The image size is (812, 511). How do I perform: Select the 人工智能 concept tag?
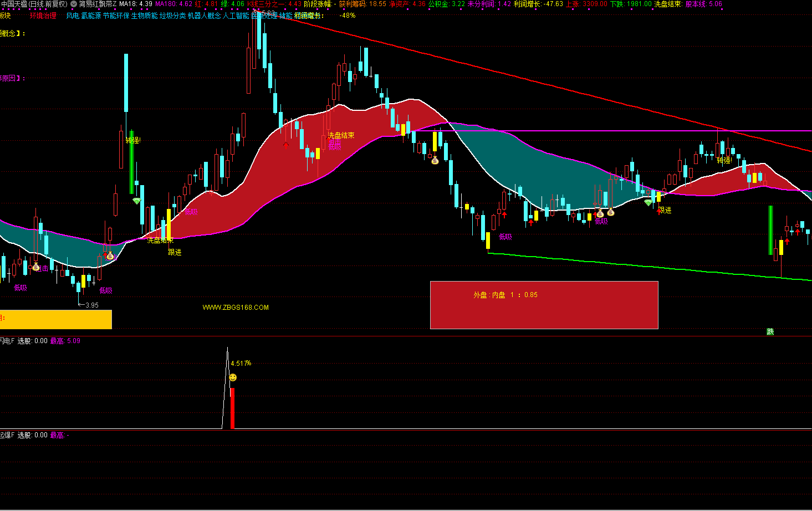pyautogui.click(x=236, y=16)
